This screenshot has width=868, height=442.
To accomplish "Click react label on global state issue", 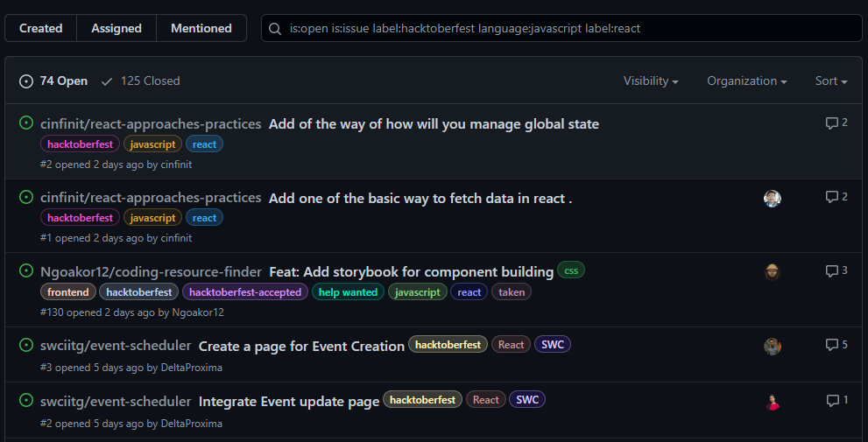I will pos(204,144).
